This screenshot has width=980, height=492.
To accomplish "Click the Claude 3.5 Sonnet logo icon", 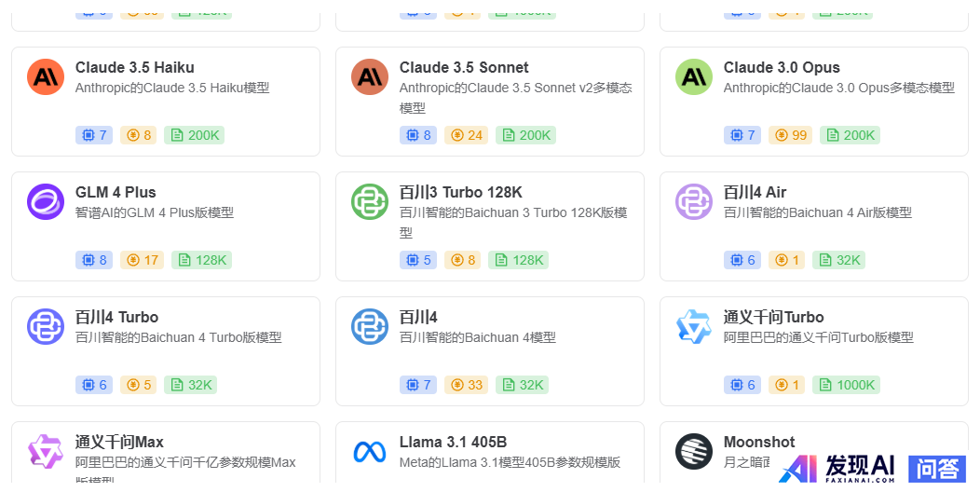I will coord(370,77).
